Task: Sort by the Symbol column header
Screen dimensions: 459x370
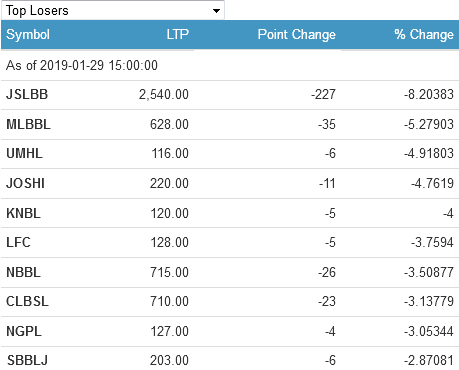Action: [28, 35]
